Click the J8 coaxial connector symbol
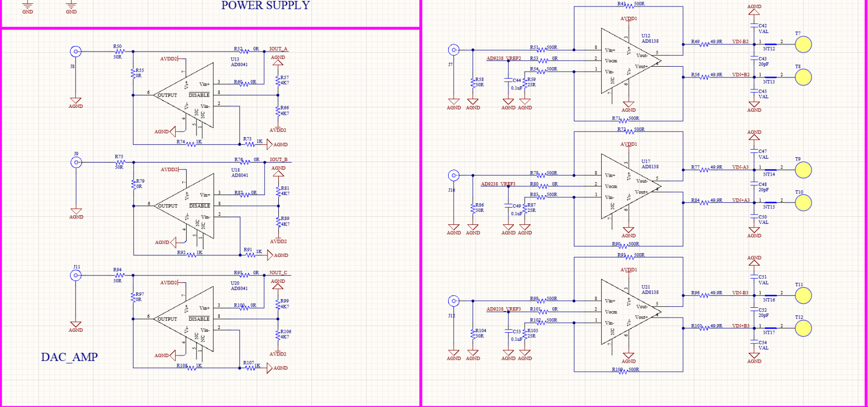This screenshot has height=407, width=868. (x=75, y=52)
